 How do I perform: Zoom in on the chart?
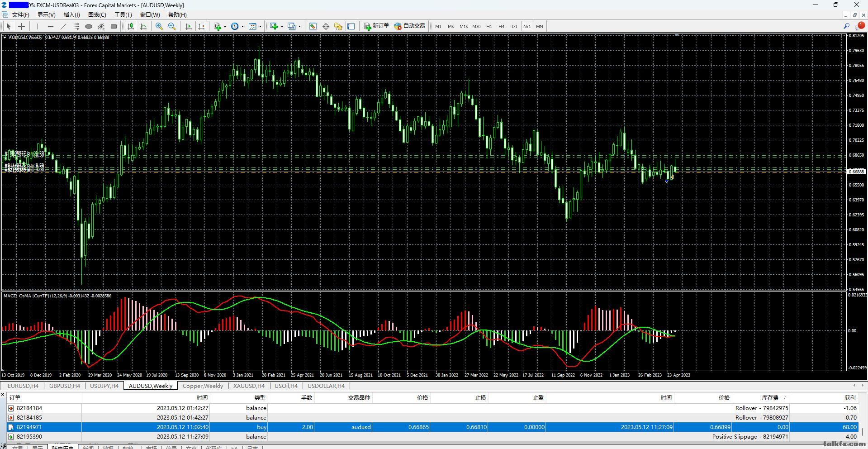159,26
